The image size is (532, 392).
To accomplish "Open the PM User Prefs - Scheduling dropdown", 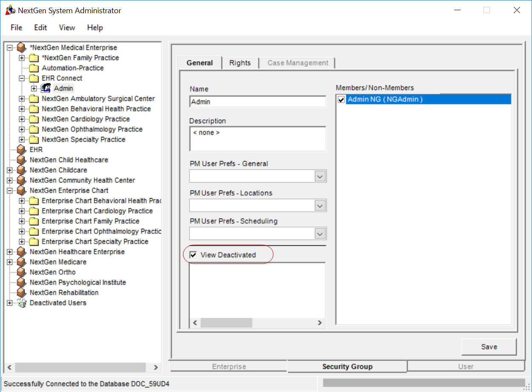I will [x=320, y=234].
